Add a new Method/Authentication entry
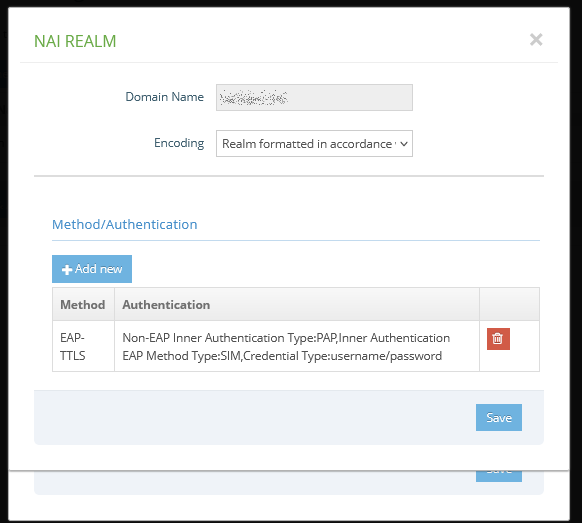The height and width of the screenshot is (523, 582). point(92,269)
